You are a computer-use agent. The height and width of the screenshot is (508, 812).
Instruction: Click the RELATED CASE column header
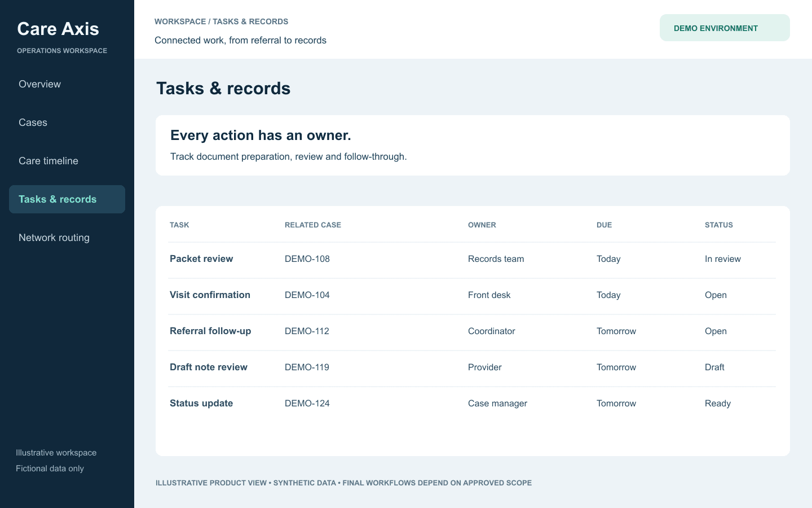[x=313, y=225]
